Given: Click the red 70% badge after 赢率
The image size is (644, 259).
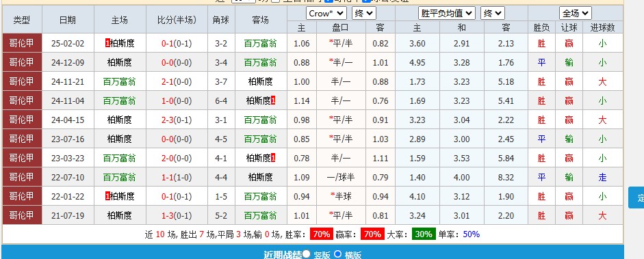Looking at the screenshot, I should 372,234.
